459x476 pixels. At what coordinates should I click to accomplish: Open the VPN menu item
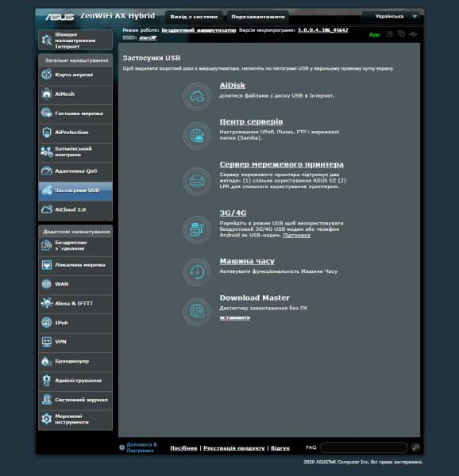click(75, 342)
